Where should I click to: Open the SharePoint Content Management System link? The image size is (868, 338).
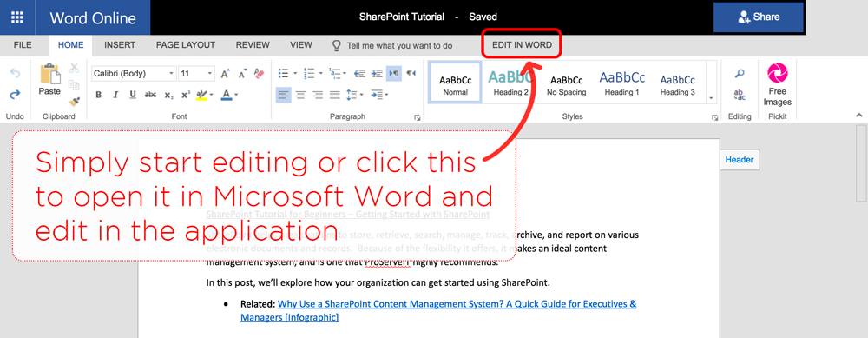click(x=438, y=311)
